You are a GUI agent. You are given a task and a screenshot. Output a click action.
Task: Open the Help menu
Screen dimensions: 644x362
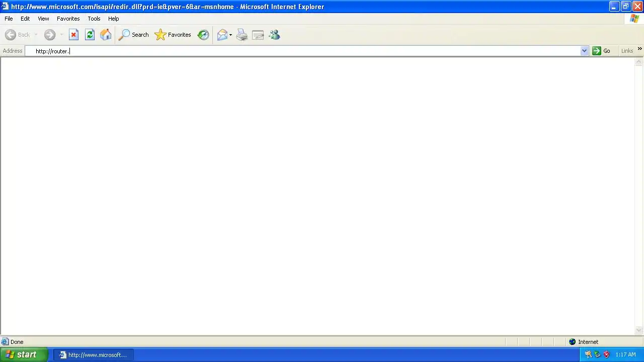pos(113,19)
